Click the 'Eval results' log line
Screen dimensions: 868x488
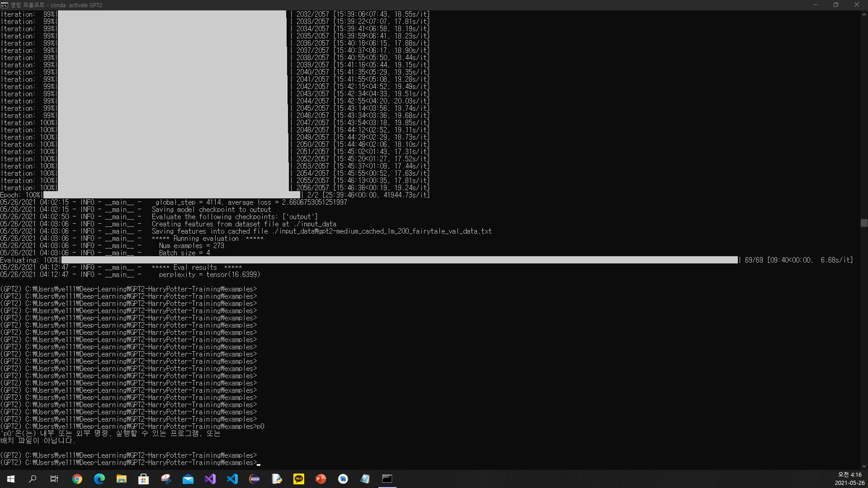pos(121,267)
